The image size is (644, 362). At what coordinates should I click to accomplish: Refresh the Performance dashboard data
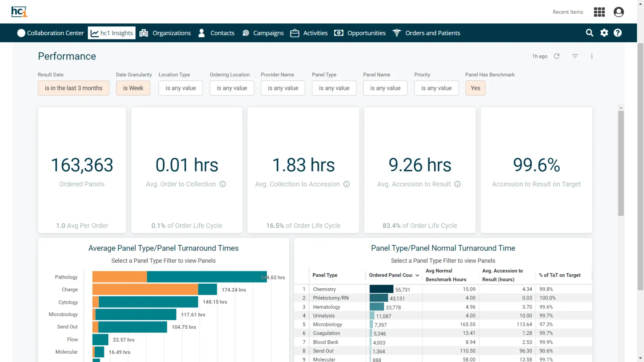point(557,56)
